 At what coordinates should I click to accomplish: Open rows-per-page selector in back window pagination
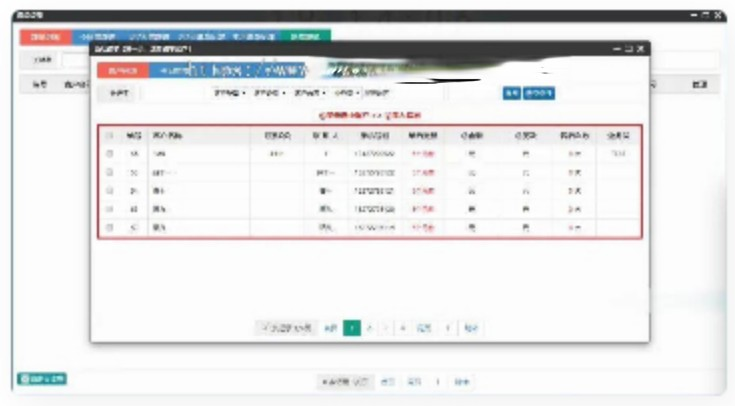pyautogui.click(x=345, y=382)
